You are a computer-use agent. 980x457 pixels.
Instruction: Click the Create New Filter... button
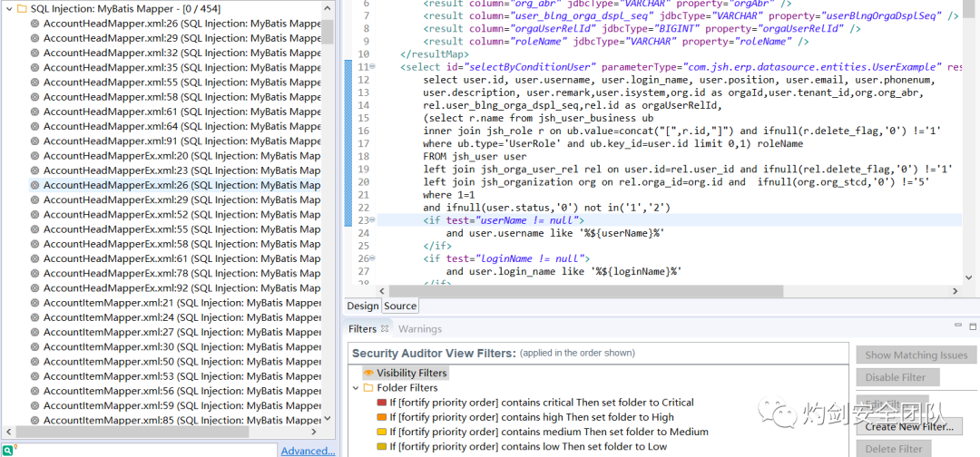[908, 427]
